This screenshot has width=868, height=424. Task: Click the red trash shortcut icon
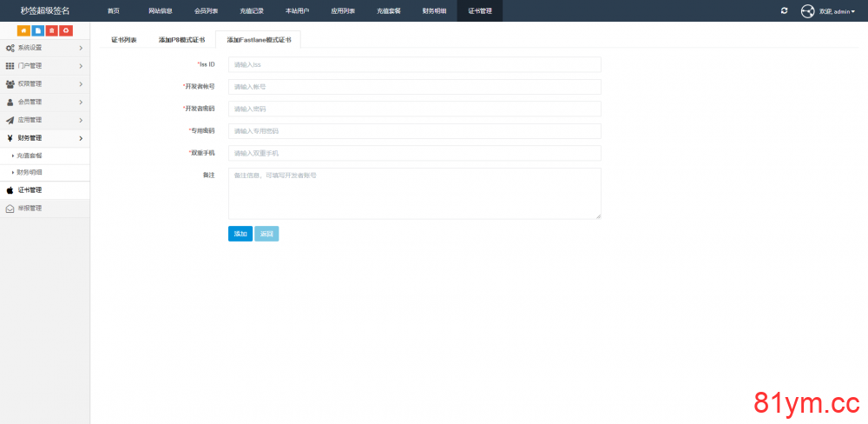(51, 30)
